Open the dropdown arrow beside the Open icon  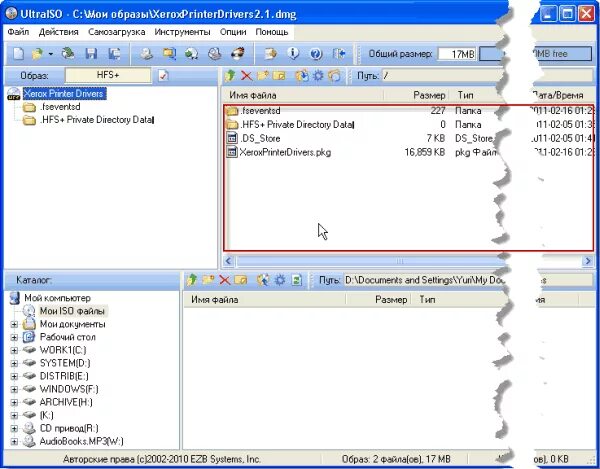pos(51,54)
